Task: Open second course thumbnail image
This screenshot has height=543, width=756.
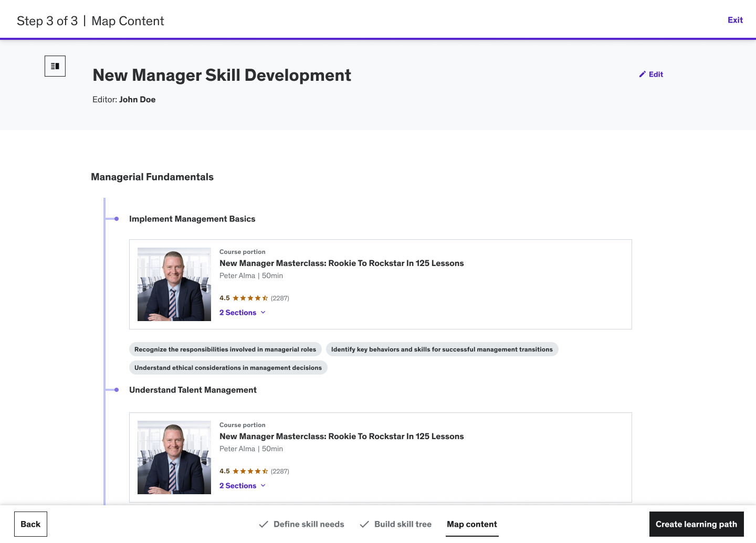Action: click(x=174, y=457)
